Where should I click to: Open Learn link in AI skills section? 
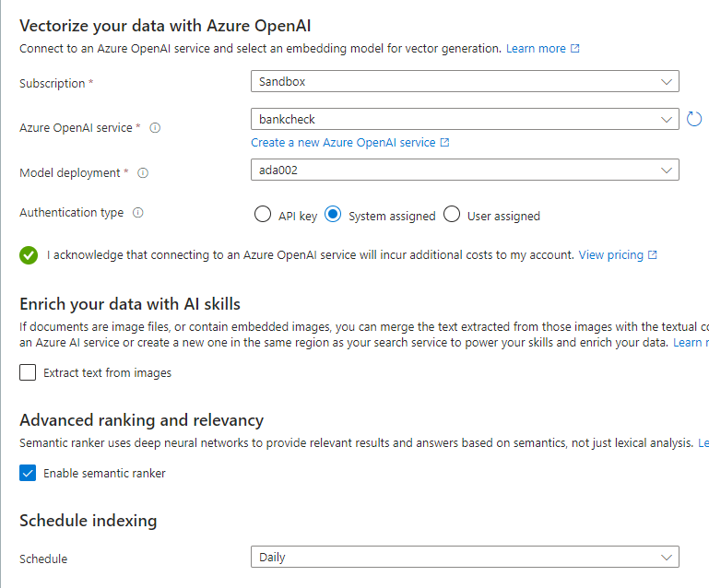coord(691,343)
